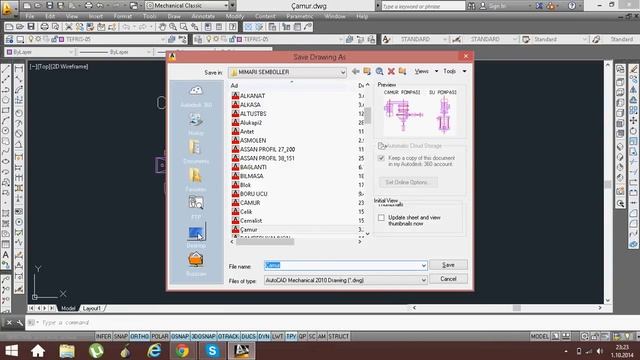Open Internet Explorer from the taskbar
Screen dimensions: 640x360
click(x=154, y=351)
